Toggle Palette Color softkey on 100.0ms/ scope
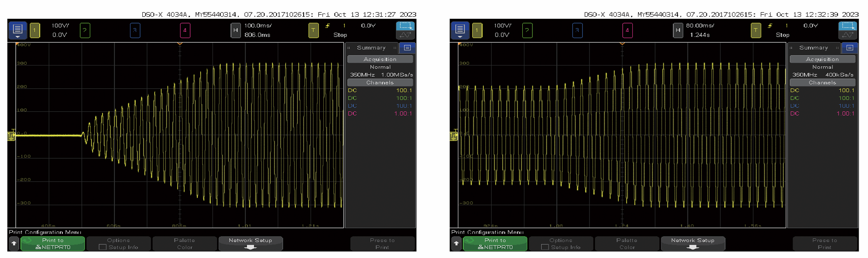 click(x=184, y=244)
